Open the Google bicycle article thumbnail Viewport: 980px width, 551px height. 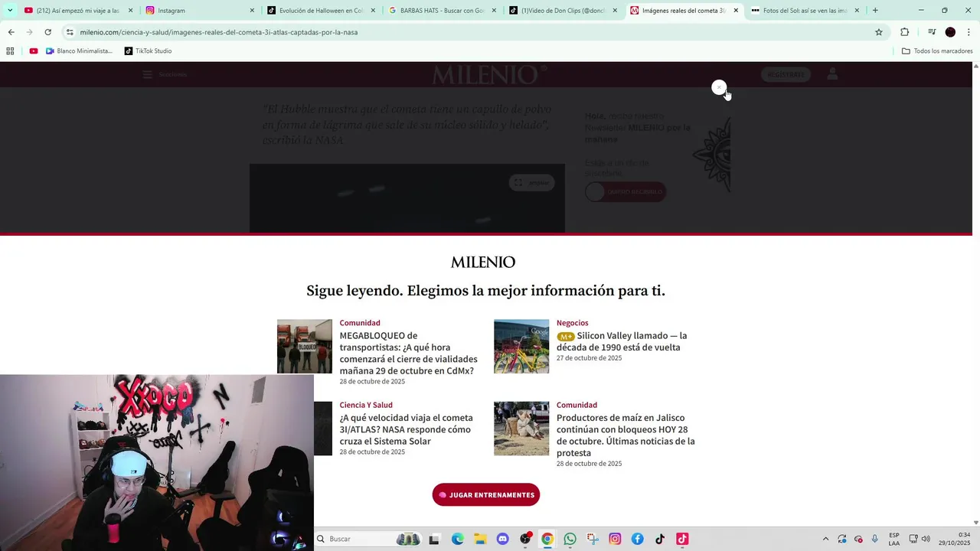pyautogui.click(x=521, y=346)
